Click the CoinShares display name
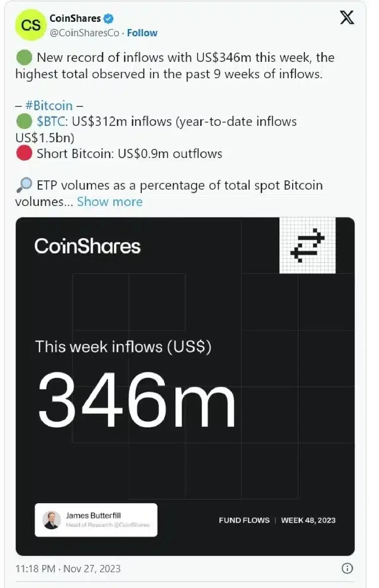The height and width of the screenshot is (588, 379). click(x=75, y=19)
